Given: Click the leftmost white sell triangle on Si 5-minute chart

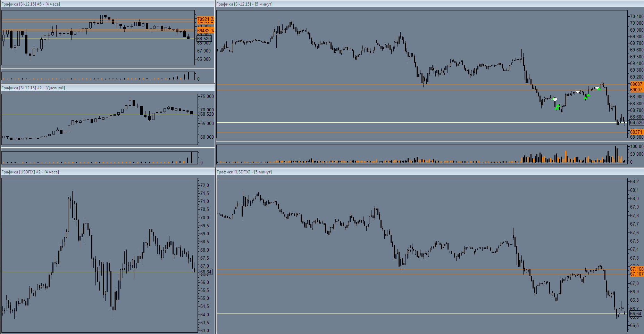Looking at the screenshot, I should click(555, 100).
